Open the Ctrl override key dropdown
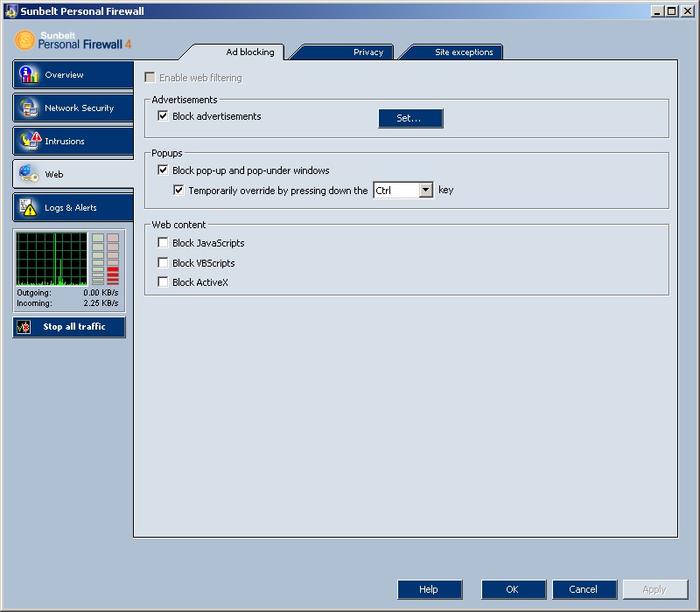700x612 pixels. 425,191
